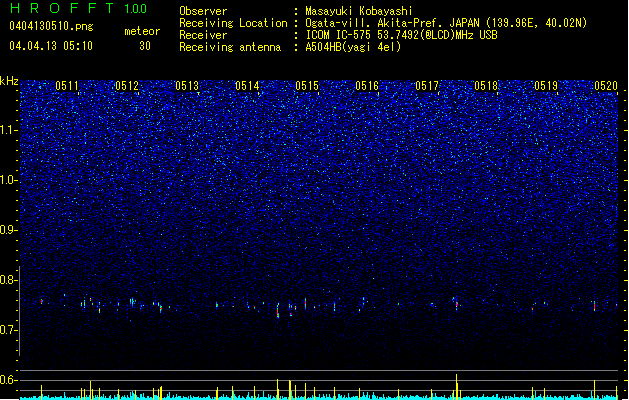Click the 0520 time marker
This screenshot has width=629, height=400.
tap(606, 86)
